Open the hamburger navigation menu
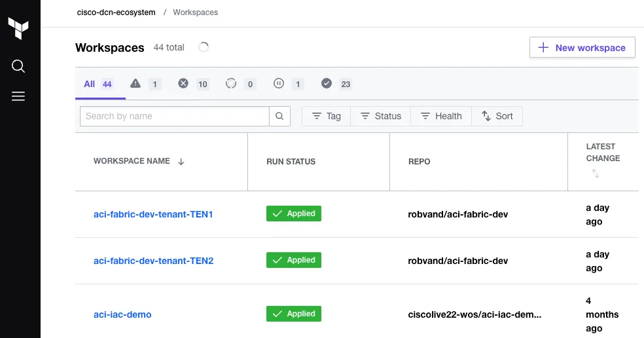644x338 pixels. [x=18, y=96]
